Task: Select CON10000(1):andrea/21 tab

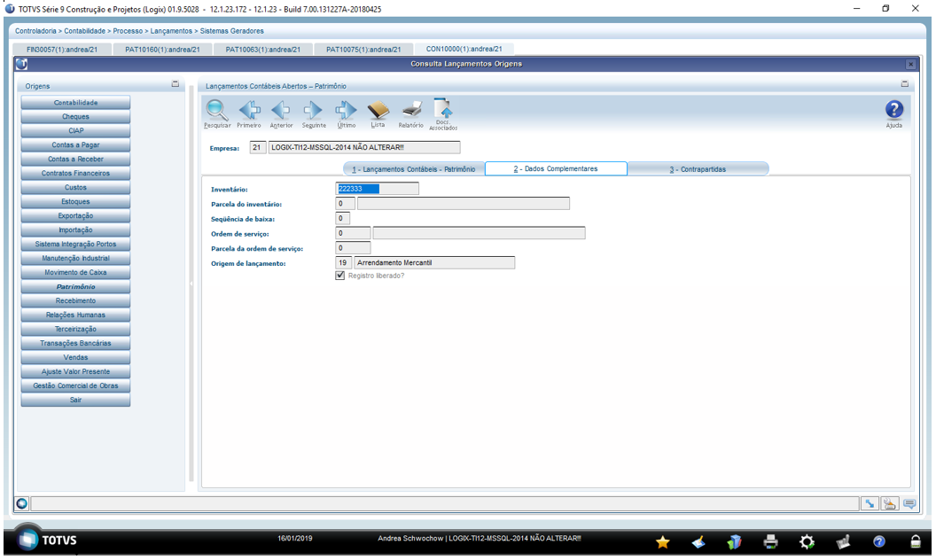Action: coord(464,49)
